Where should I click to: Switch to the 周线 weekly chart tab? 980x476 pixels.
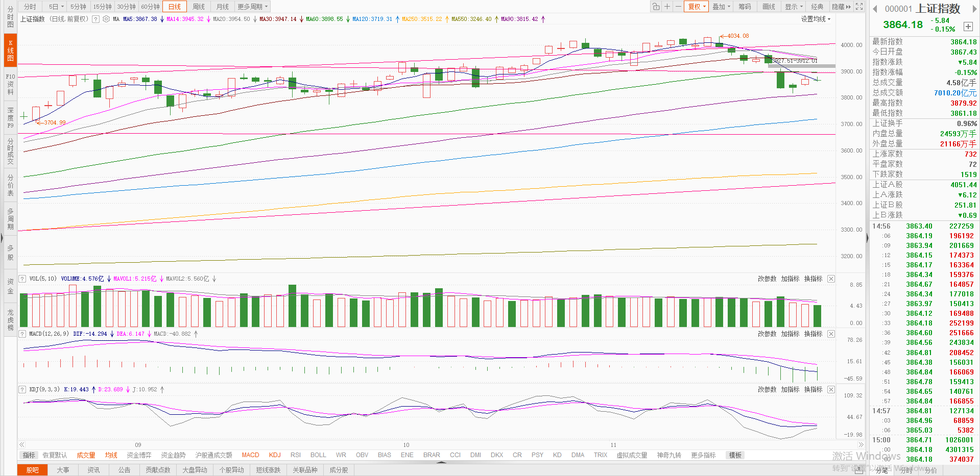[199, 7]
